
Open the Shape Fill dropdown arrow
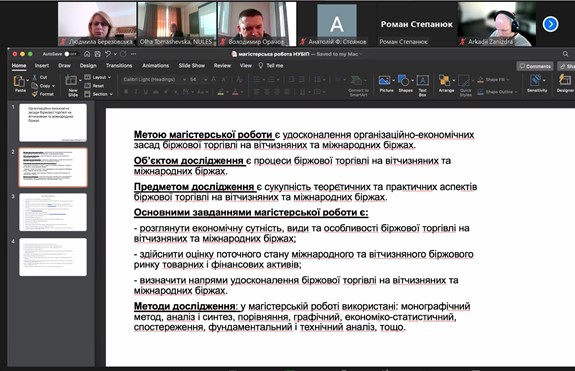point(508,80)
